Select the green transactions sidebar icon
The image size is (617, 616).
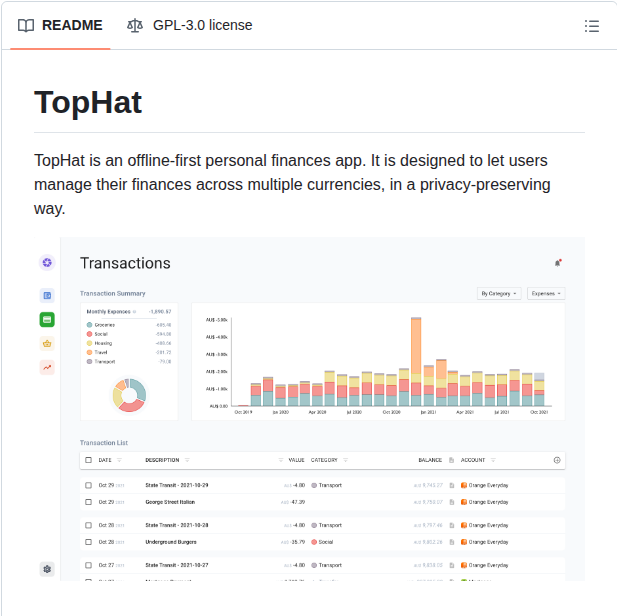(47, 319)
